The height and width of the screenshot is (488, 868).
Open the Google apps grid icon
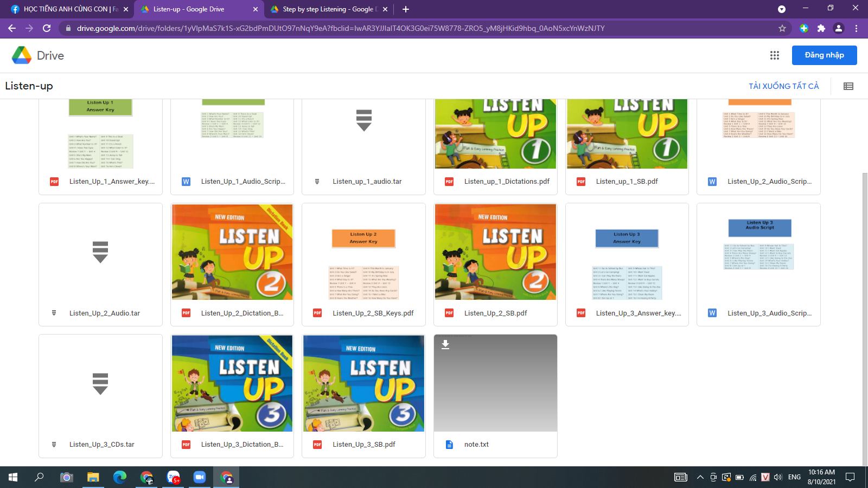[x=774, y=55]
